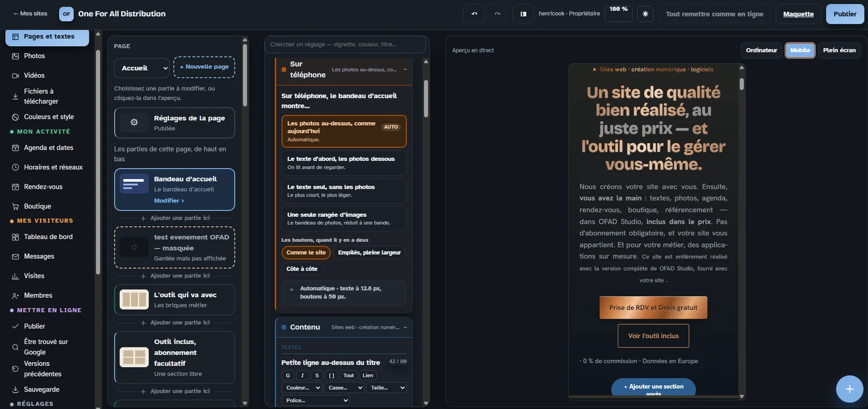This screenshot has height=409, width=868.
Task: Click the round plus floating button
Action: [849, 389]
